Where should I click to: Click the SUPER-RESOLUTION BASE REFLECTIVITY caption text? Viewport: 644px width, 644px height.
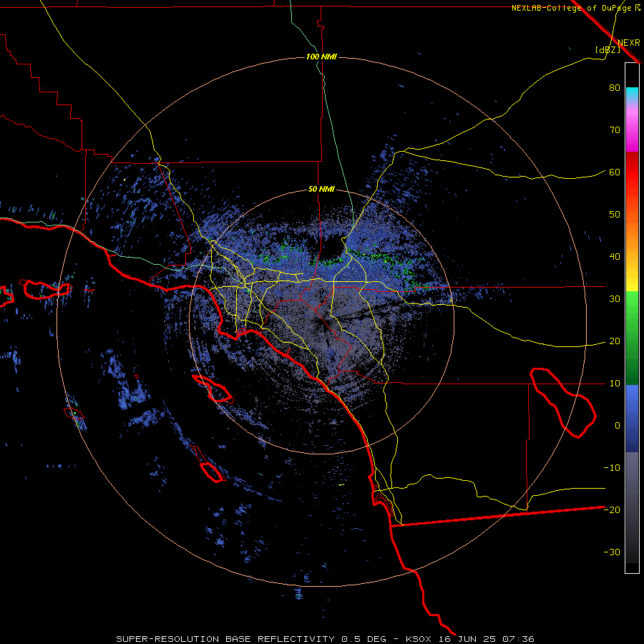click(225, 639)
